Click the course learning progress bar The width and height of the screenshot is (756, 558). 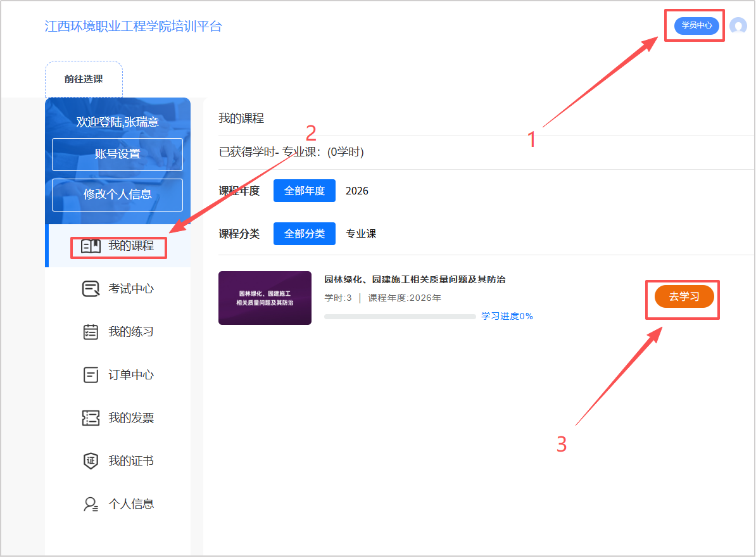click(400, 317)
